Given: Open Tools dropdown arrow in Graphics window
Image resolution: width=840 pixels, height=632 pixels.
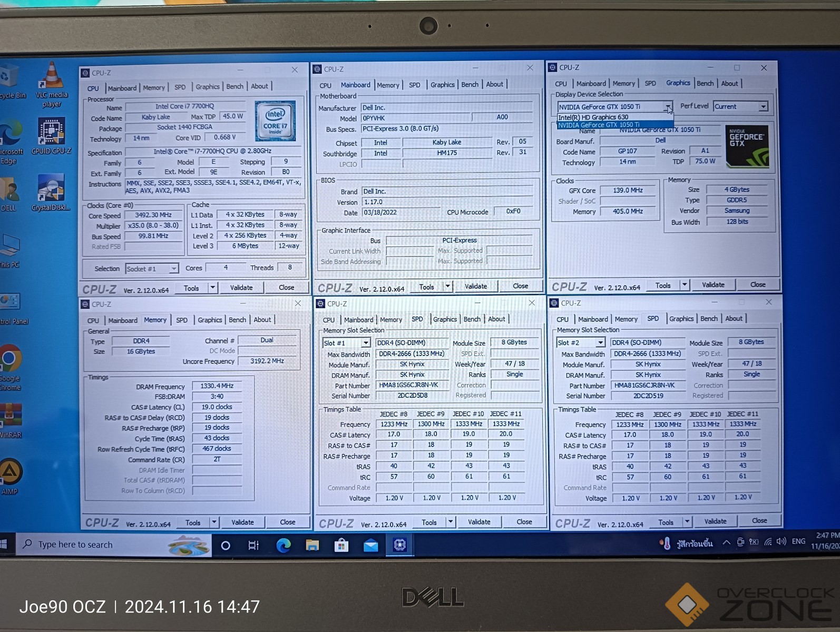Looking at the screenshot, I should point(685,285).
